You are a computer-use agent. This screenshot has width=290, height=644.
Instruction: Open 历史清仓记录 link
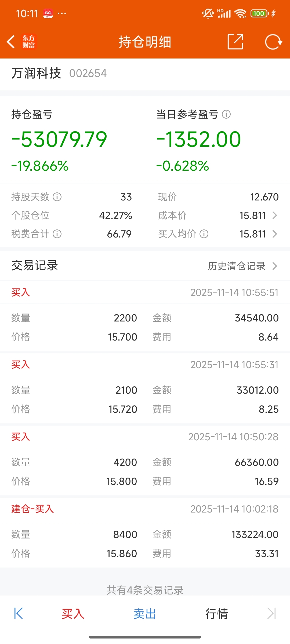[x=236, y=266]
